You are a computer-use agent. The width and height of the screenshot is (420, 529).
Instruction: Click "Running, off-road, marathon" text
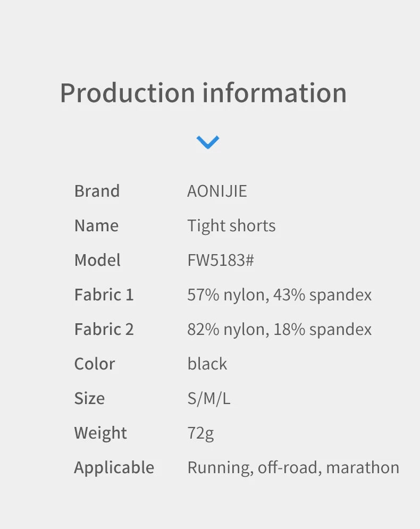point(293,467)
